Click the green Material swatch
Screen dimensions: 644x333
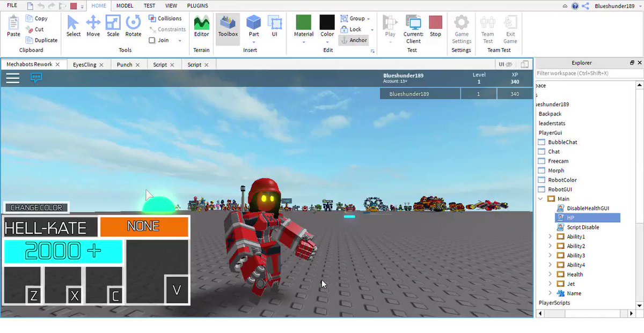pyautogui.click(x=303, y=22)
